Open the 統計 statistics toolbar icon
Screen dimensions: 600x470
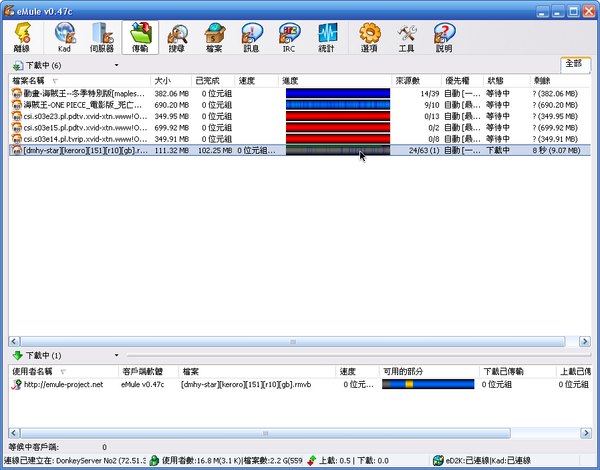click(x=327, y=38)
